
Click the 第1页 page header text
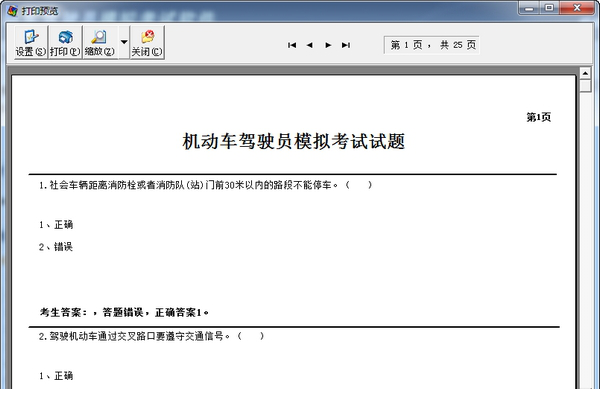point(538,117)
